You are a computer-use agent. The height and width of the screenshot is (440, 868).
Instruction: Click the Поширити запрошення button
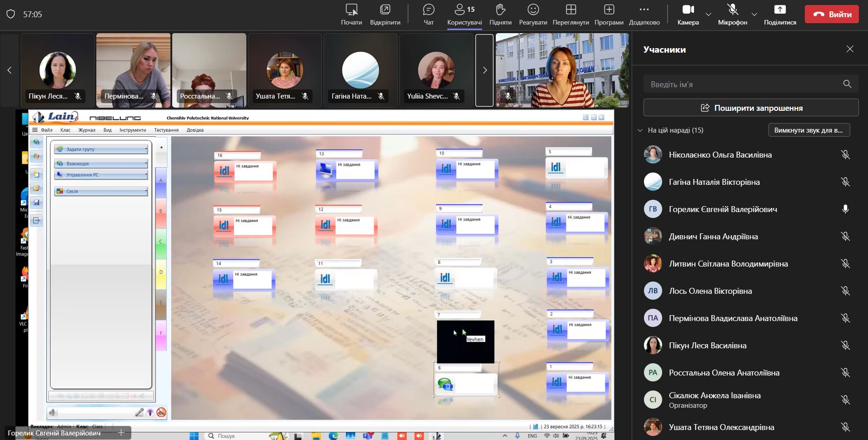tap(751, 108)
